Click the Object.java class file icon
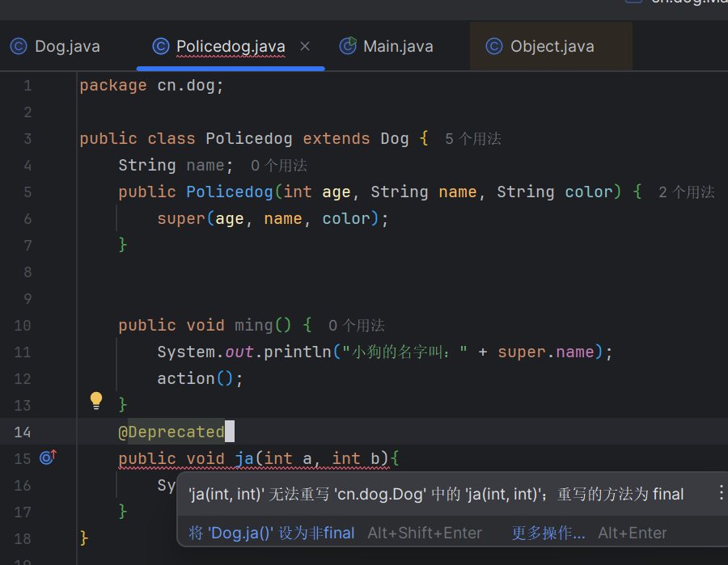Image resolution: width=728 pixels, height=565 pixels. 494,46
